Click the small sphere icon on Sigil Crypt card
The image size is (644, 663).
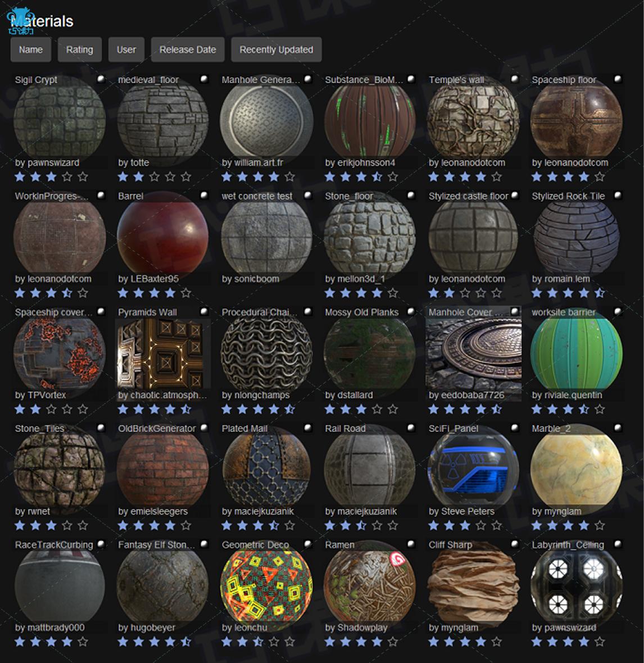101,79
